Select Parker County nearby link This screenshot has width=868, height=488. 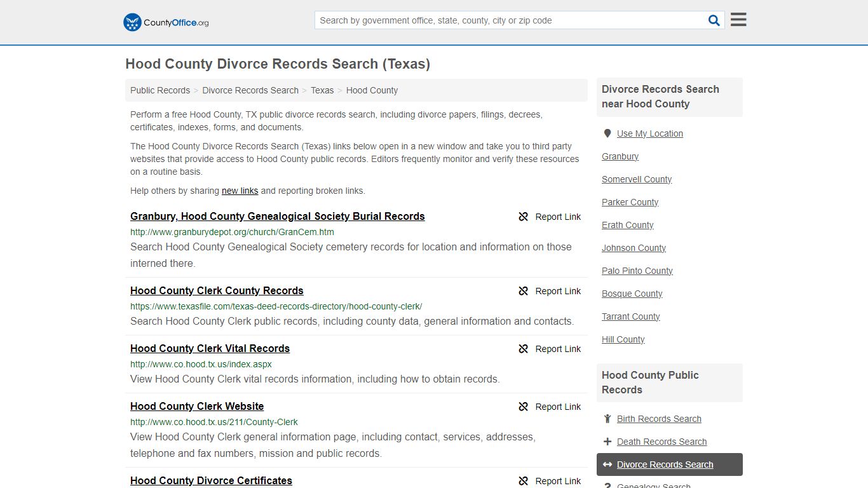click(x=630, y=202)
